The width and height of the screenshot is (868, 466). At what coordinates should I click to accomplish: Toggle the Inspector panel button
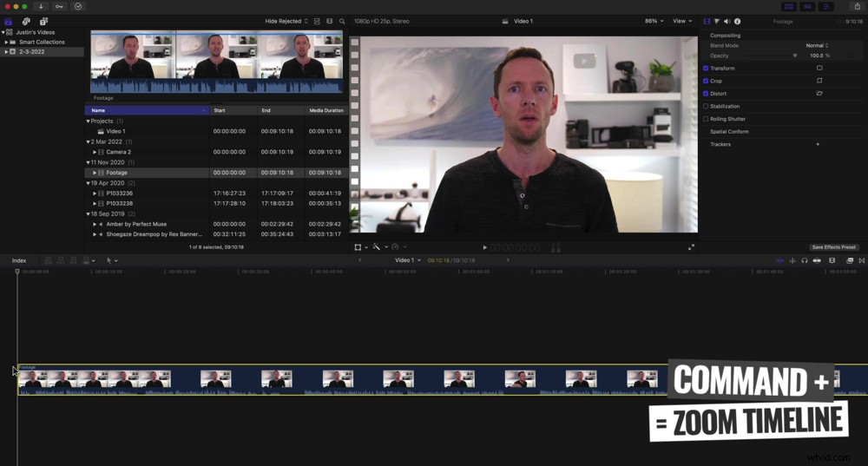point(826,7)
